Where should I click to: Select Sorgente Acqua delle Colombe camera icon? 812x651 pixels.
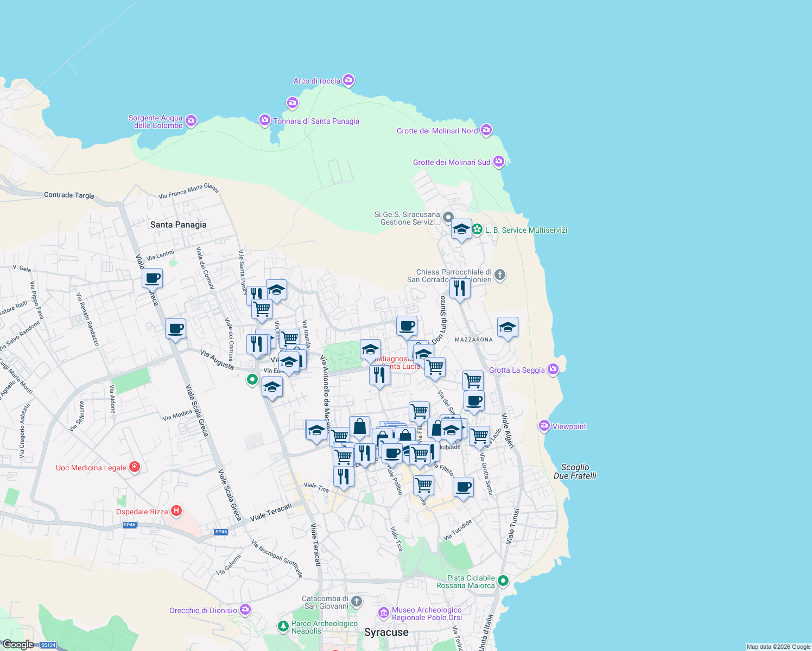click(191, 121)
